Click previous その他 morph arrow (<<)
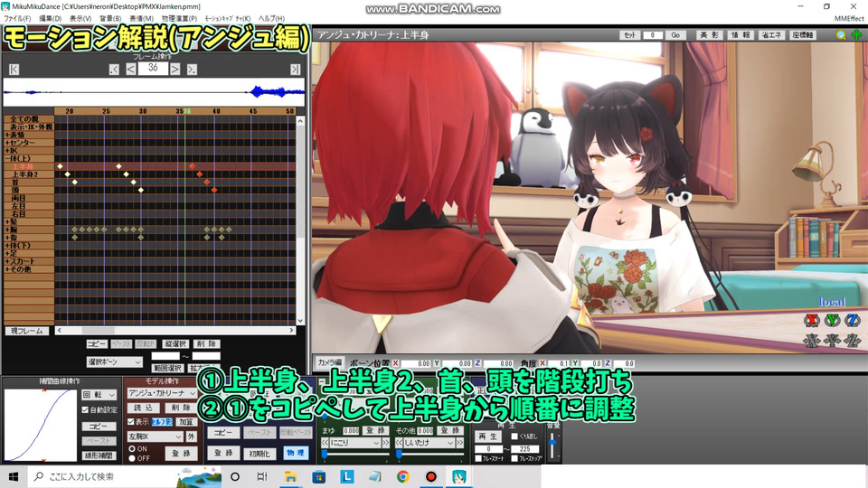 tap(399, 443)
